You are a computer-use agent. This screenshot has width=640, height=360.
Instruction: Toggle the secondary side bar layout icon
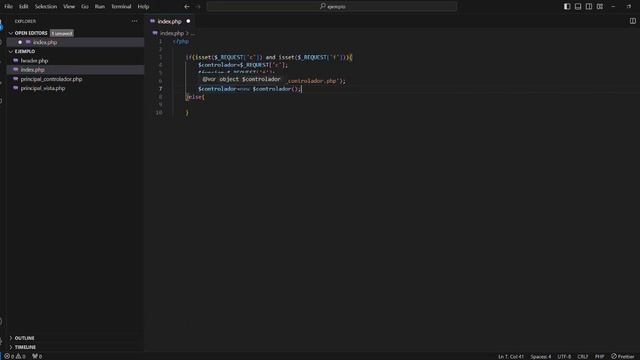click(589, 7)
